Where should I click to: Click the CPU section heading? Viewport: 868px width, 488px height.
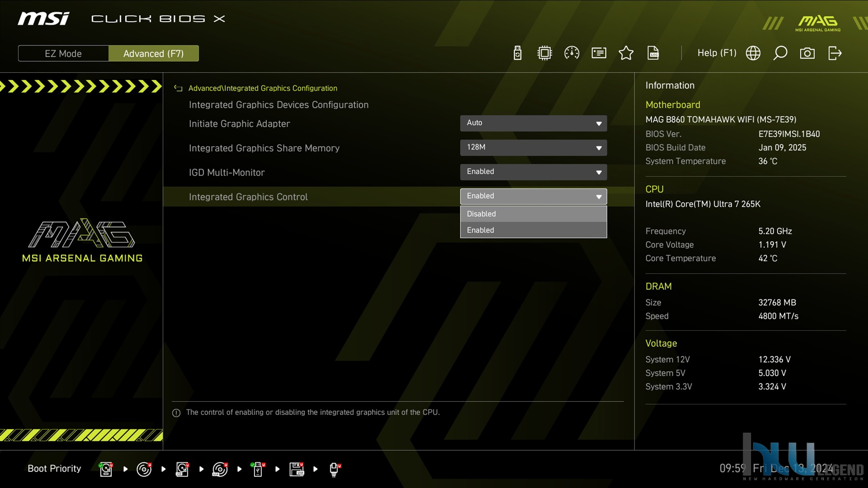tap(654, 189)
